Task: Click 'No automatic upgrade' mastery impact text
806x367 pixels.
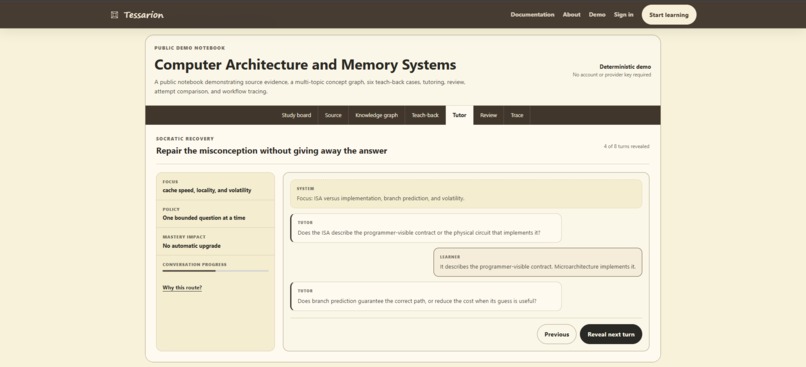Action: pos(191,246)
